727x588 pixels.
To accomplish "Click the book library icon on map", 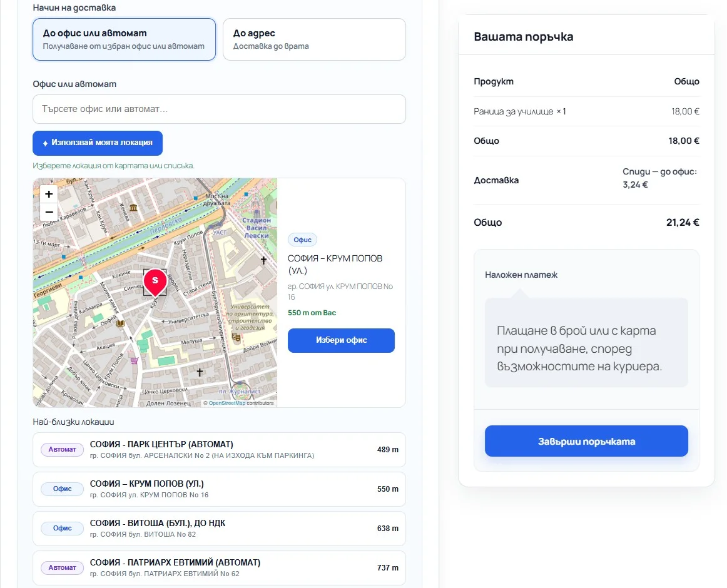I will click(x=120, y=323).
